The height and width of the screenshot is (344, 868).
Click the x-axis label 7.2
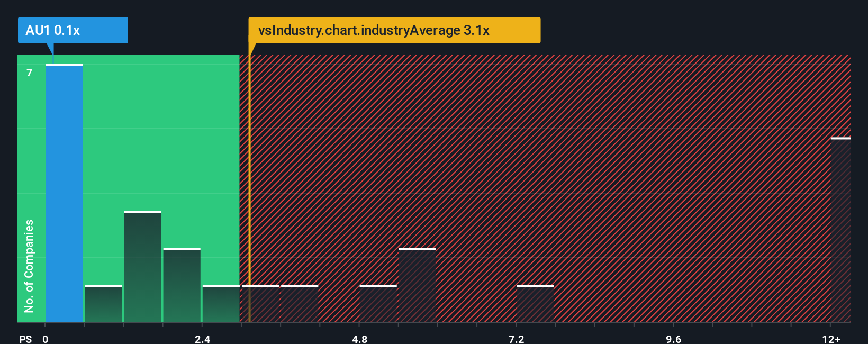(516, 339)
